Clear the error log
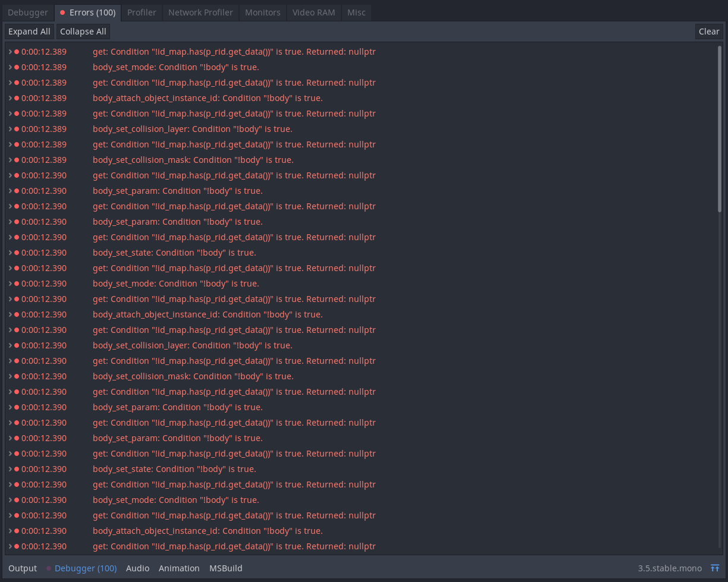728x582 pixels. click(709, 32)
